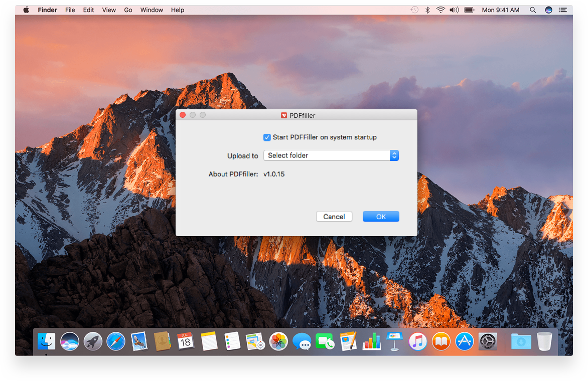
Task: Open Contacts book icon in dock
Action: 163,341
